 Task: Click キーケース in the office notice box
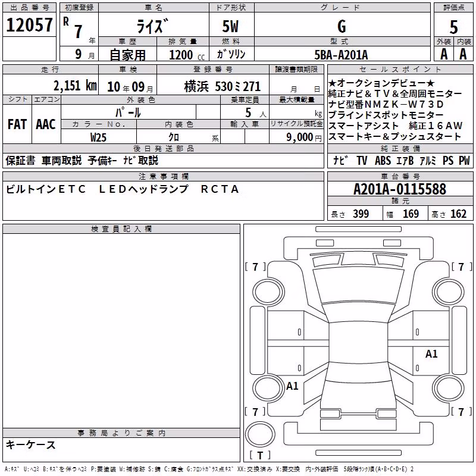click(x=31, y=445)
